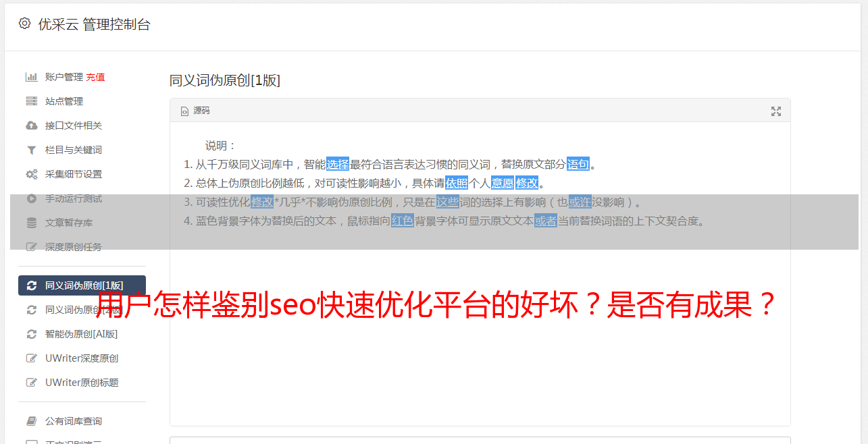Viewport: 868px width, 444px height.
Task: Click the edit icon next to UWriter深度原创
Action: coord(31,358)
